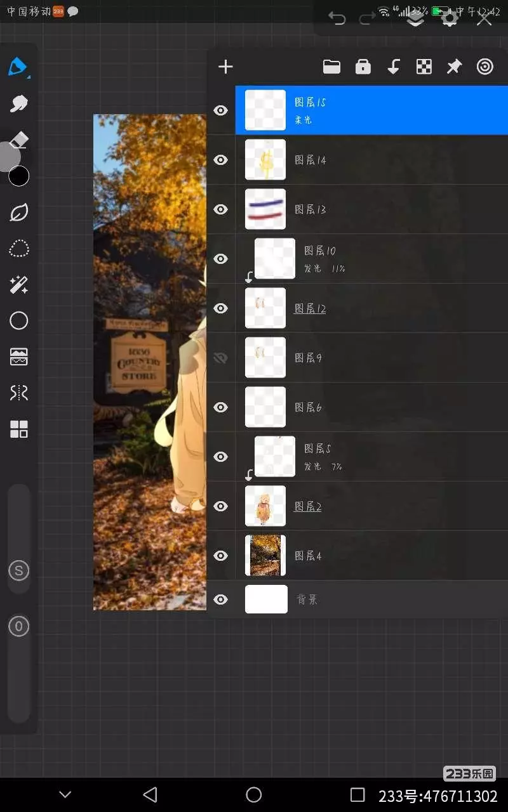Select the magic wand tool

point(18,285)
